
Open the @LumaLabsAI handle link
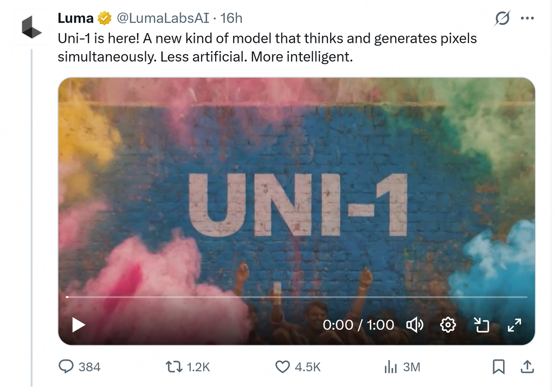tap(161, 18)
